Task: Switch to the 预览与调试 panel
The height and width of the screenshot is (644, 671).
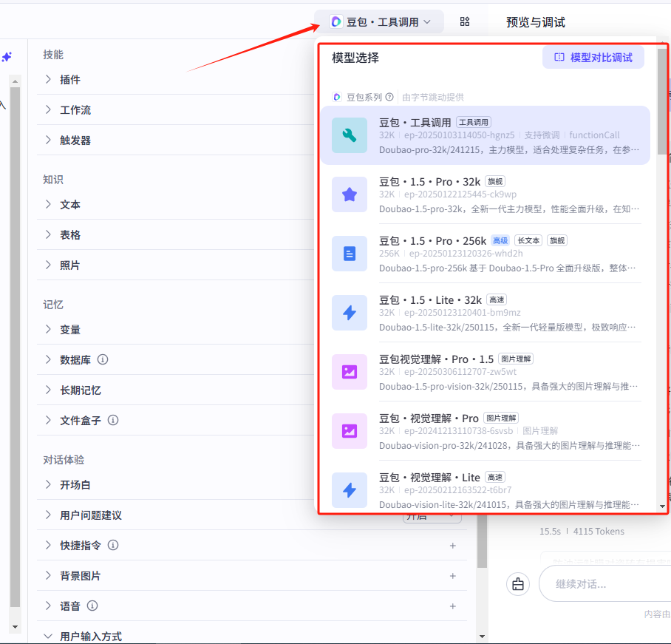Action: pos(536,22)
